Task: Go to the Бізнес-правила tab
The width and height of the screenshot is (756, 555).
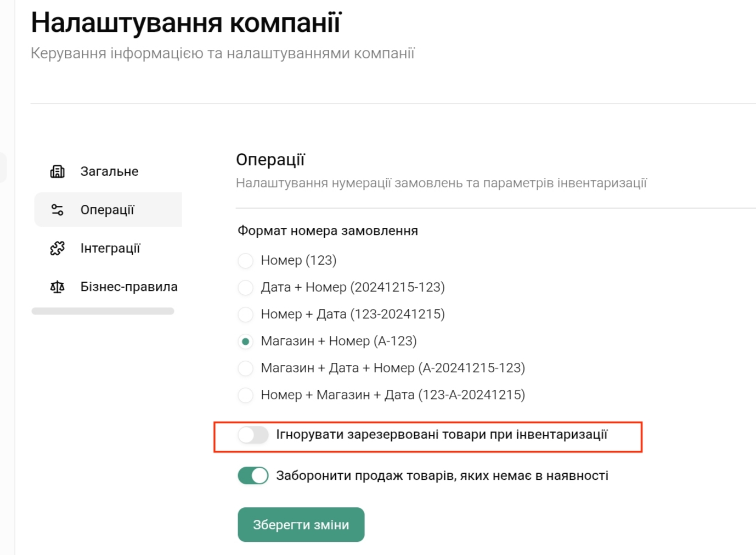Action: 129,287
